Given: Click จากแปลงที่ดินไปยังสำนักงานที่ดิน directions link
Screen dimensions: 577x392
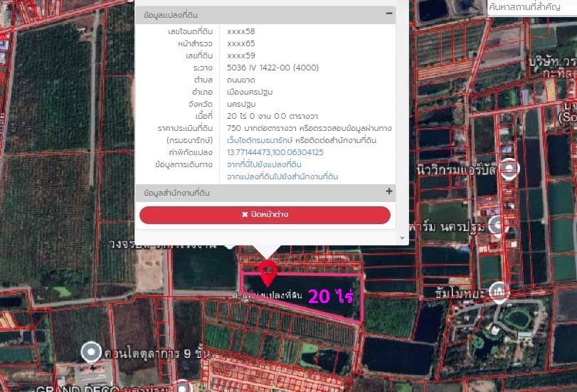Looking at the screenshot, I should pyautogui.click(x=282, y=176).
